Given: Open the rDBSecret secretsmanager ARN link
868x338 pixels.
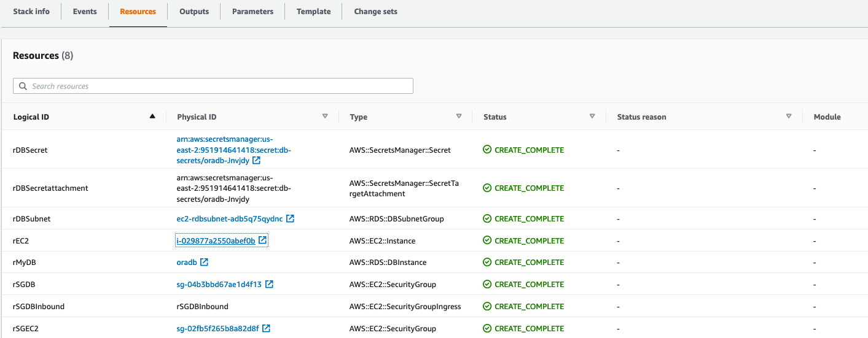Looking at the screenshot, I should [225, 150].
